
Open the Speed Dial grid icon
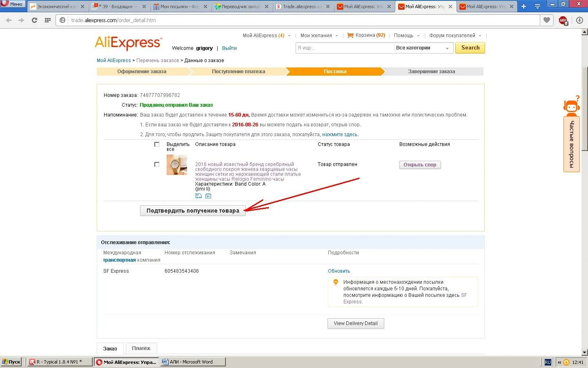[x=48, y=20]
